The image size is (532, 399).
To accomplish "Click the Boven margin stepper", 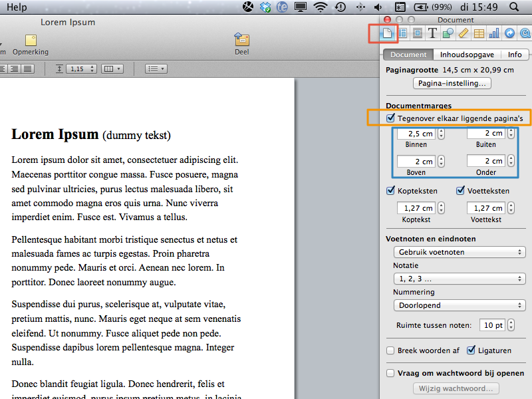I will point(441,161).
